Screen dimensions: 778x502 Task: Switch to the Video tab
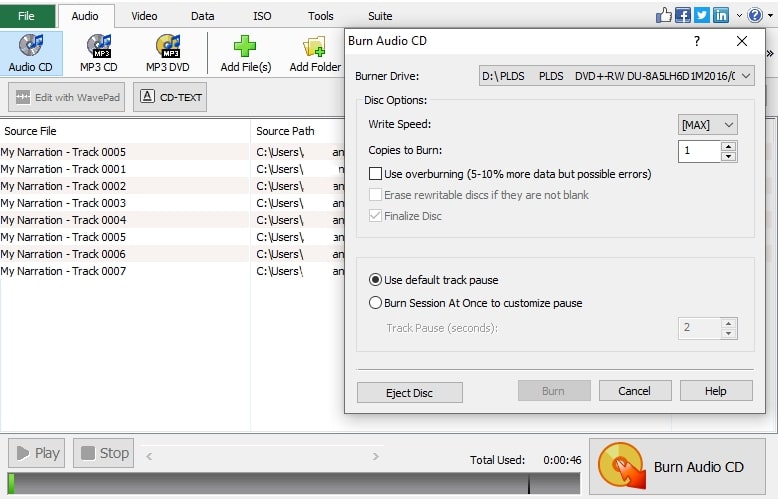tap(144, 16)
